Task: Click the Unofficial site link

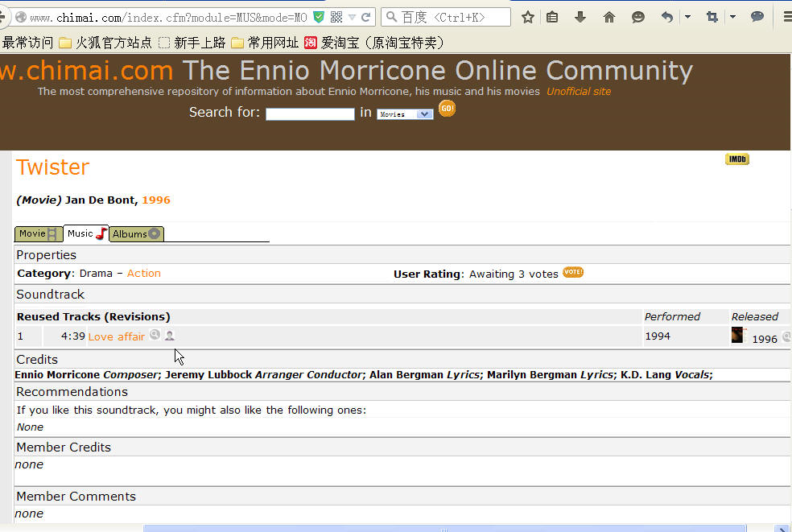Action: 579,92
